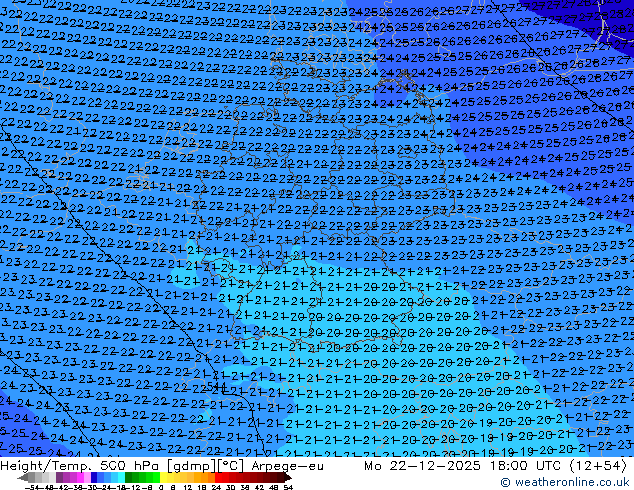Viewport: 634px width, 490px height.
Task: Pick the dark blue legend swatch
Action: tap(94, 477)
